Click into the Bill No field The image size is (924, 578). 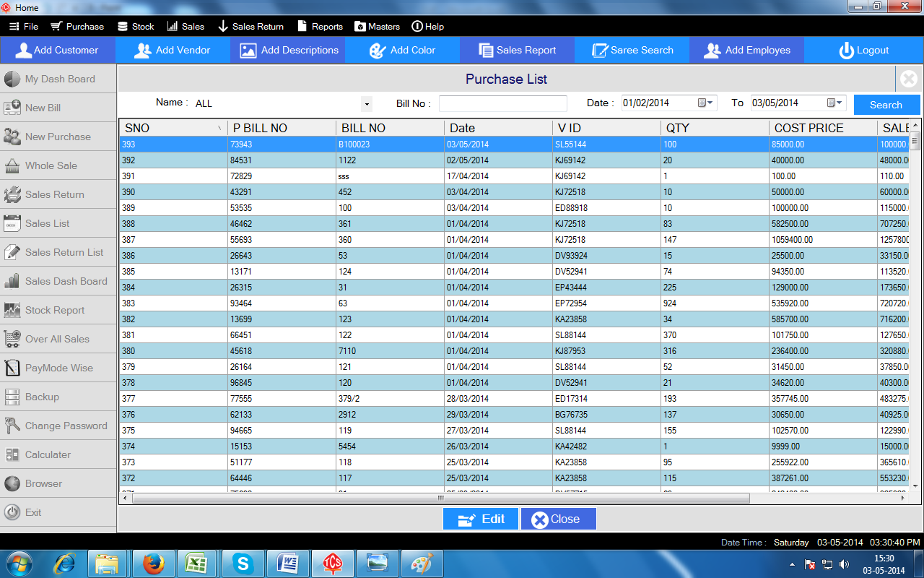(x=502, y=104)
